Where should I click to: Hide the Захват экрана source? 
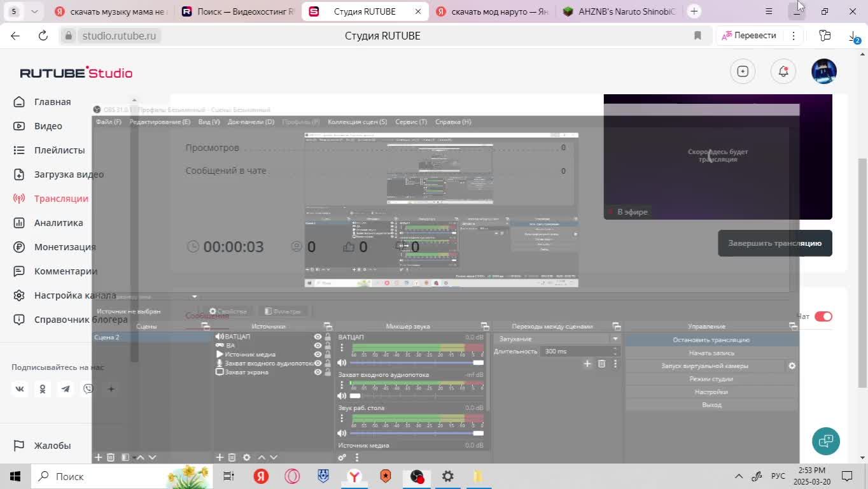(x=318, y=372)
